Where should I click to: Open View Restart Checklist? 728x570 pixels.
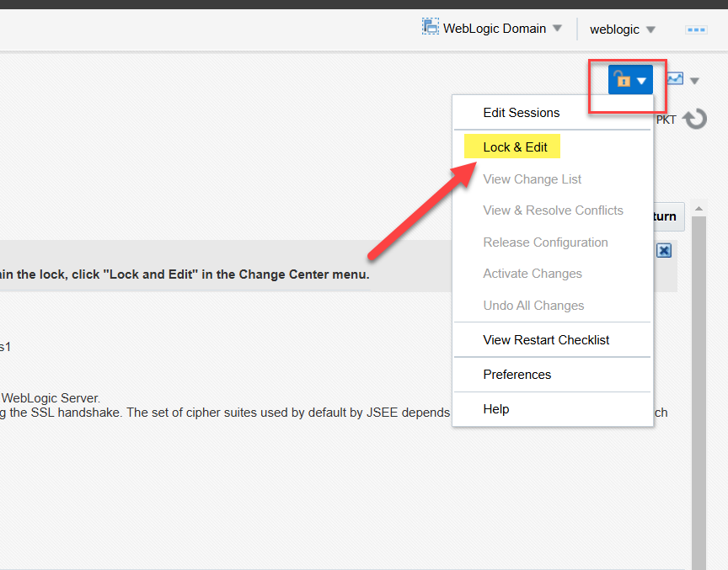tap(546, 340)
